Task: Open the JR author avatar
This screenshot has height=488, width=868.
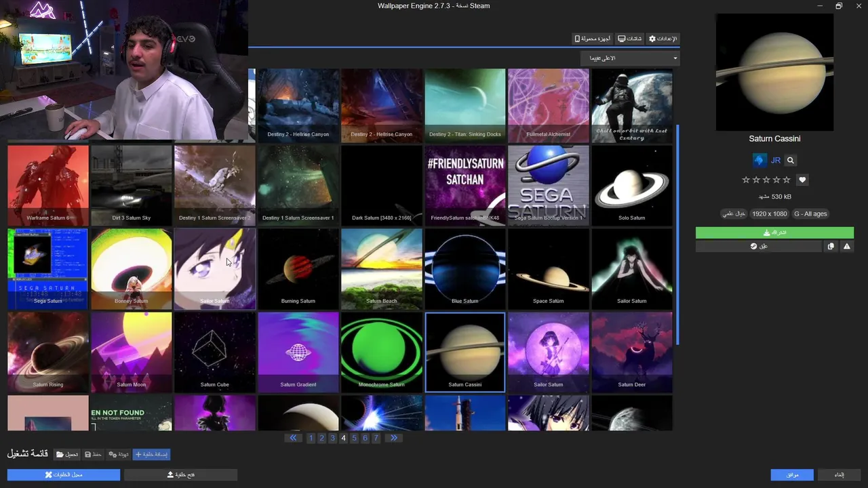Action: 759,161
